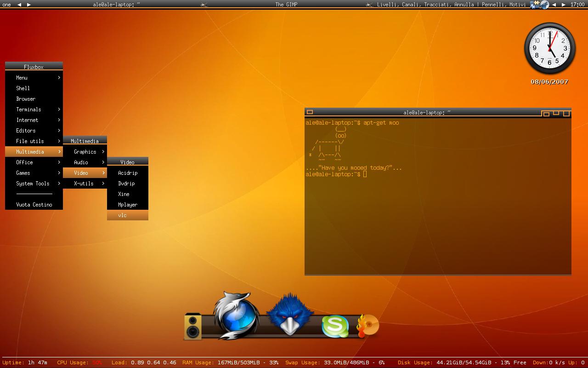Screen dimensions: 588x368
Task: Expand the Games submenu
Action: point(34,173)
